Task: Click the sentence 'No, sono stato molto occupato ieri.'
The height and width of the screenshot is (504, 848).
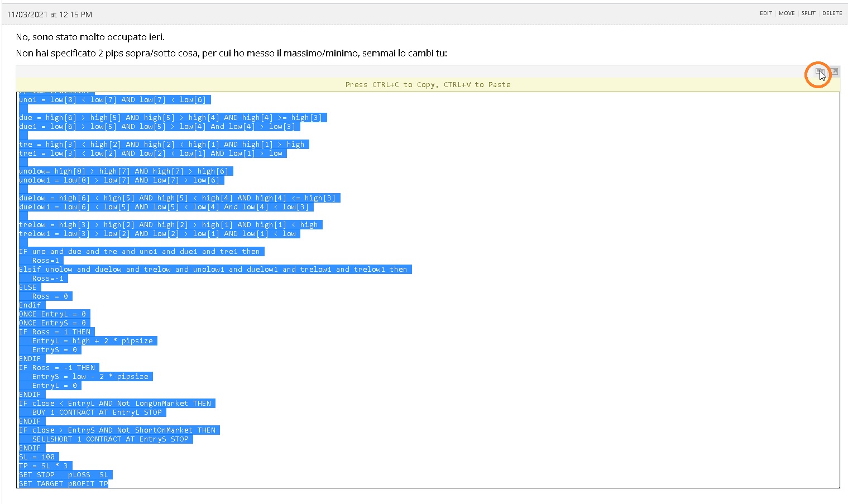Action: coord(90,37)
